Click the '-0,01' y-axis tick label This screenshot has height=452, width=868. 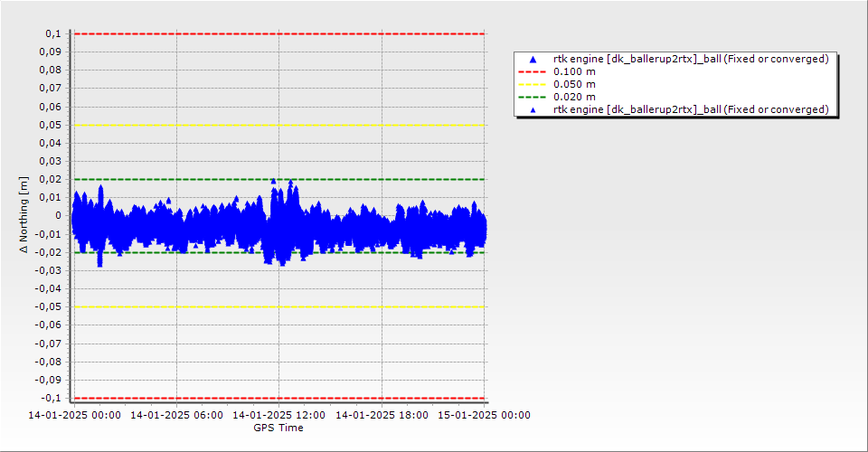coord(48,234)
